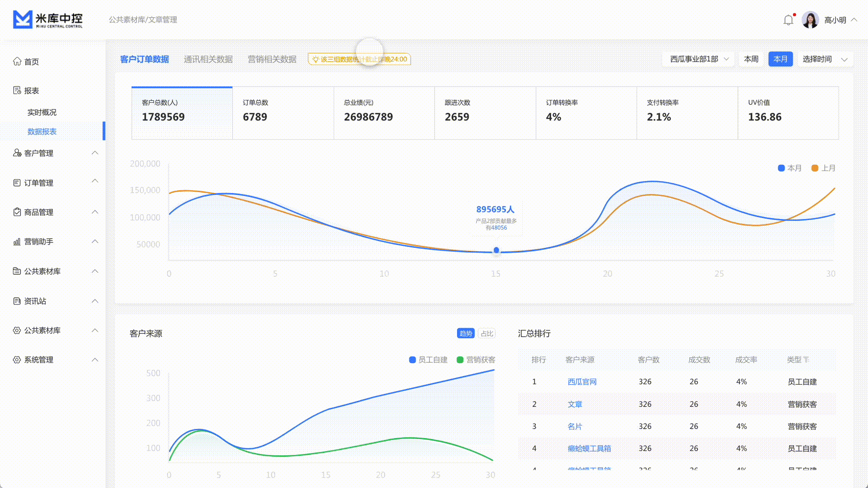Open the 西瓜事业部1部 department dropdown

click(x=699, y=59)
